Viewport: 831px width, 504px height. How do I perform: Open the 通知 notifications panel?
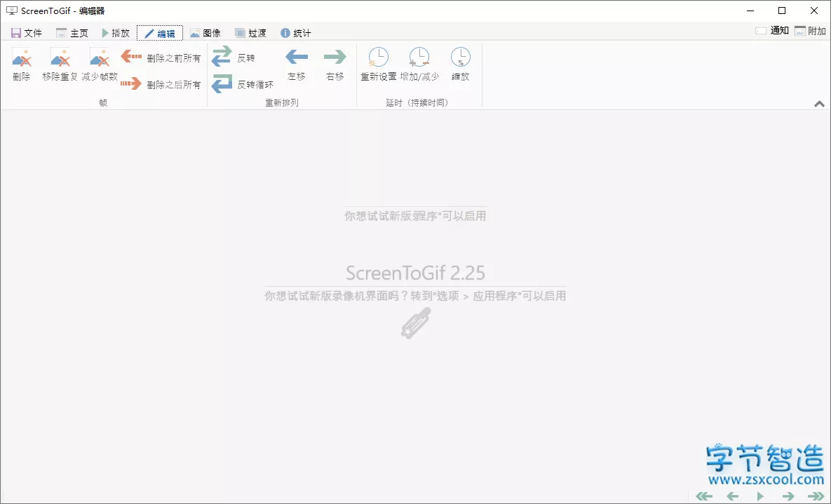point(772,31)
